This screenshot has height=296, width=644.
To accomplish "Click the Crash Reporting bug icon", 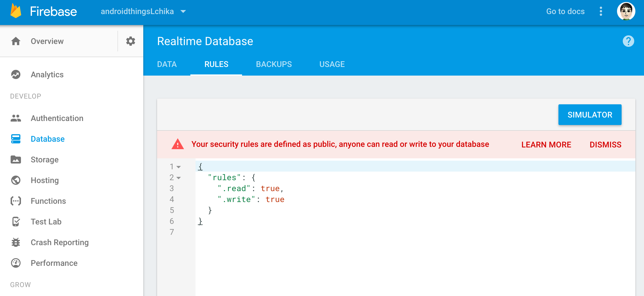I will [16, 242].
